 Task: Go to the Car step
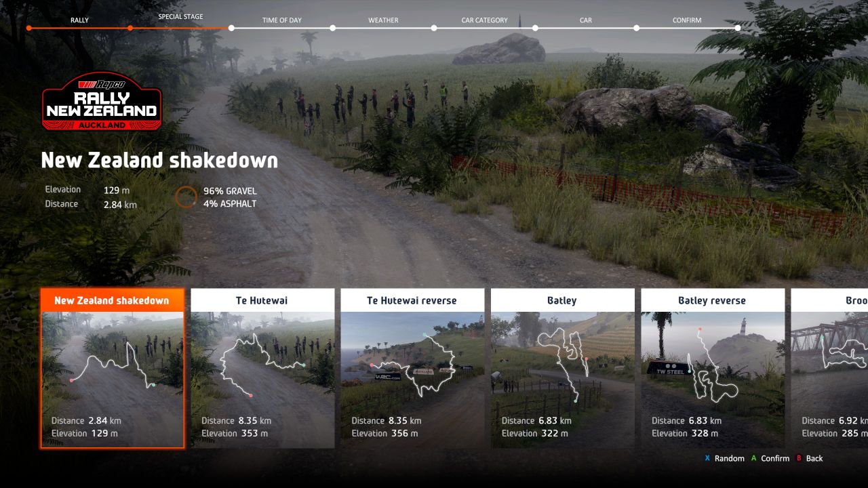coord(586,20)
